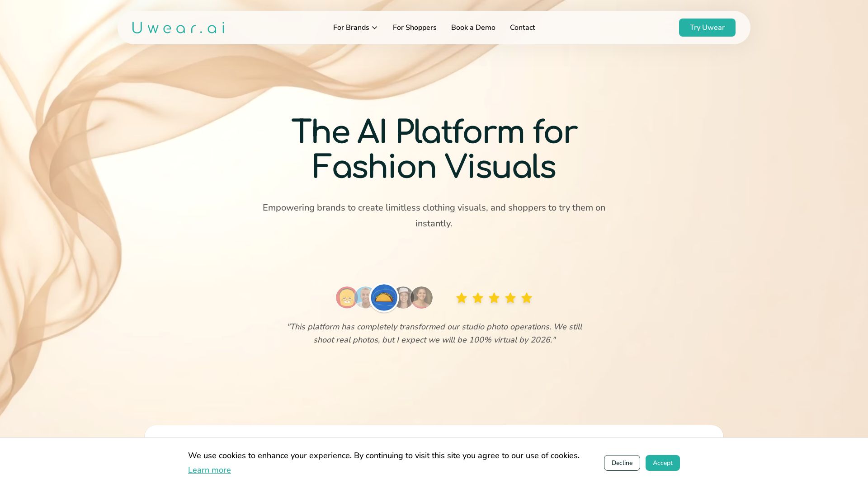Viewport: 868px width, 488px height.
Task: Click the fourth gold star
Action: click(510, 298)
